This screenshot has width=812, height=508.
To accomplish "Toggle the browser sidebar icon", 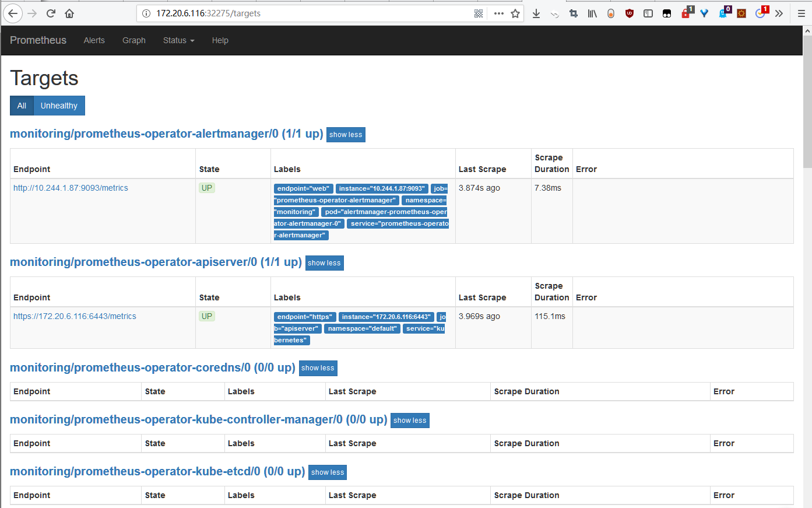I will point(648,13).
